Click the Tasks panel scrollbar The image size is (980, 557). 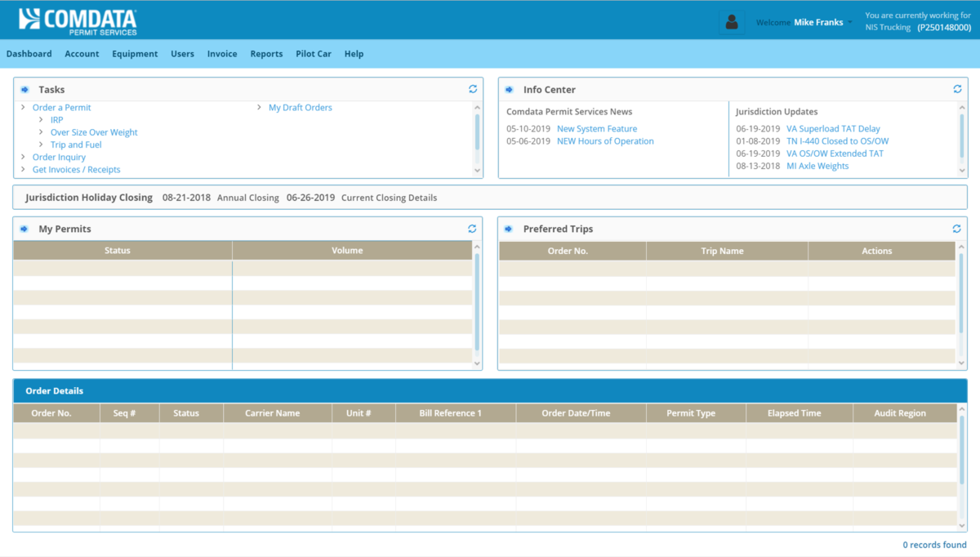[x=476, y=131]
